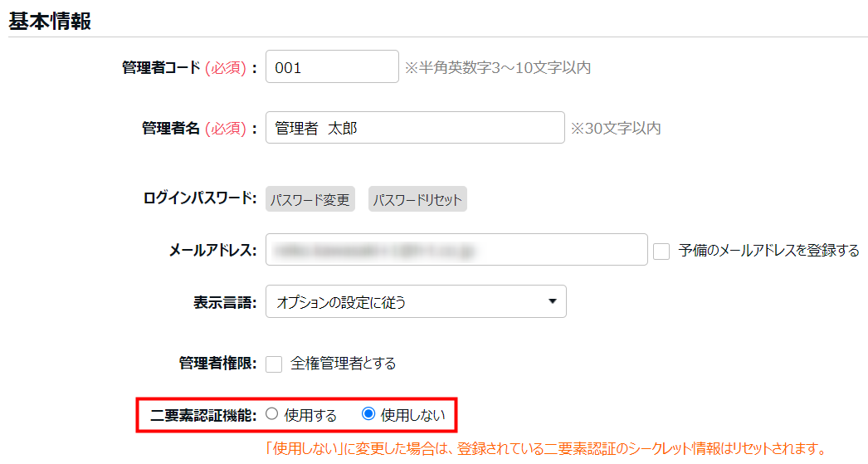Click the 二要素認証機能 label
The height and width of the screenshot is (464, 868).
203,414
